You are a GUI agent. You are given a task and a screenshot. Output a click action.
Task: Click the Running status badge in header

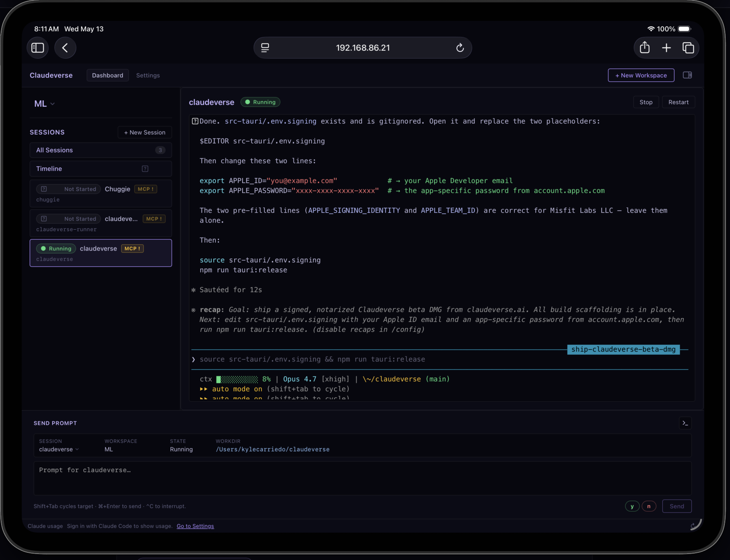tap(260, 102)
